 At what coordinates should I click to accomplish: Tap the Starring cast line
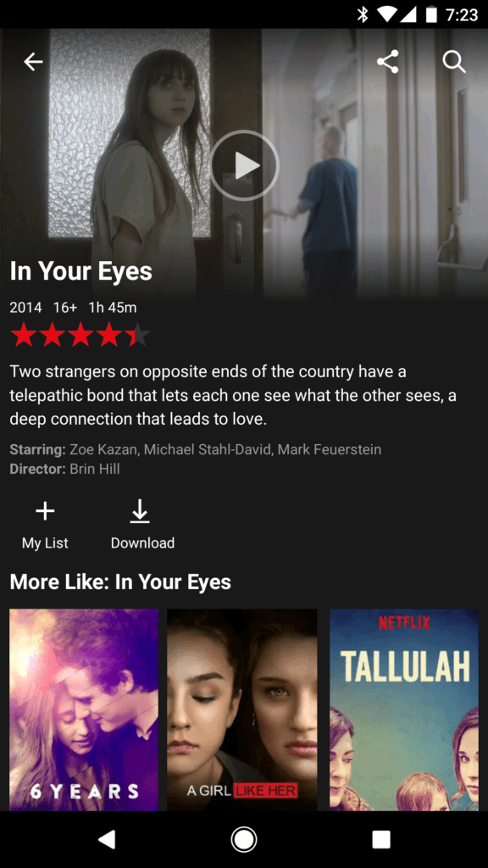pyautogui.click(x=196, y=449)
